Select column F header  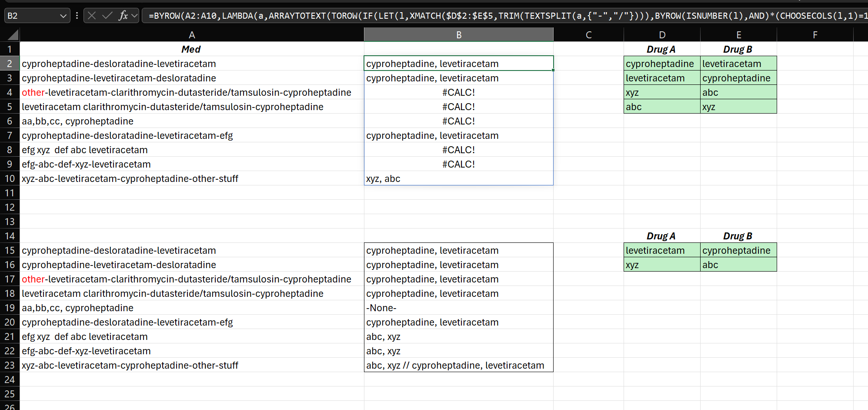(815, 35)
